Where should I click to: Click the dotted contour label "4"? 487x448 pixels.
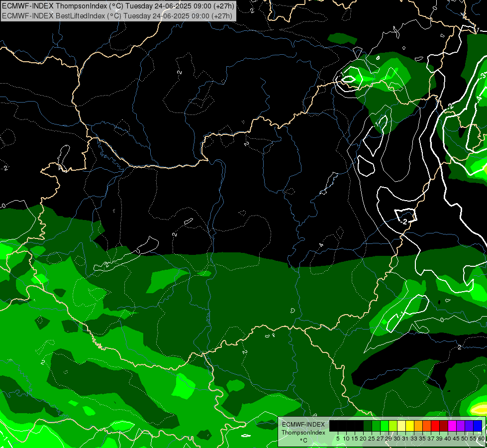(321, 245)
